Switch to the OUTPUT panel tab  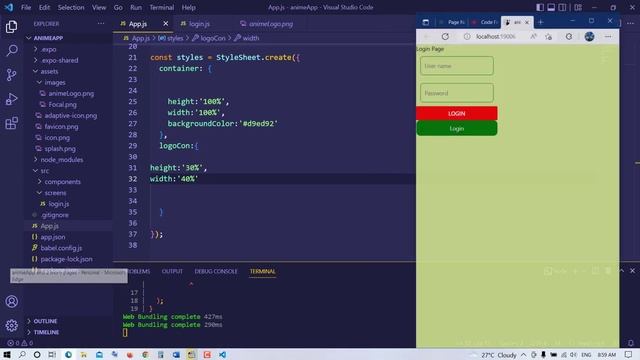[x=172, y=271]
